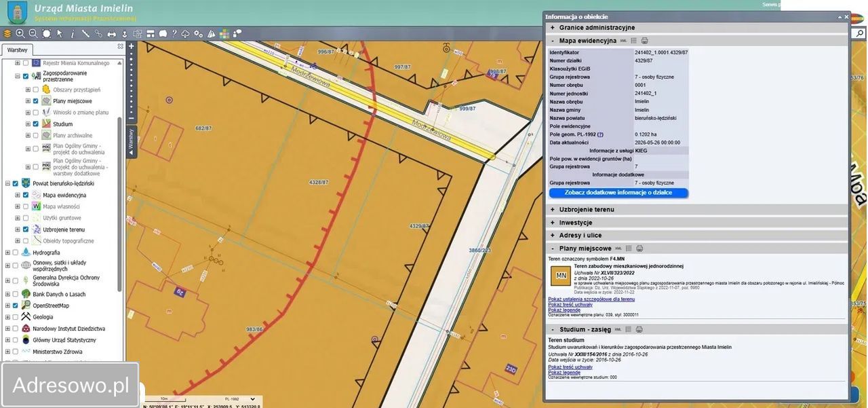Image resolution: width=868 pixels, height=408 pixels.
Task: Click the polygon shape toolbar icon
Action: pyautogui.click(x=163, y=33)
